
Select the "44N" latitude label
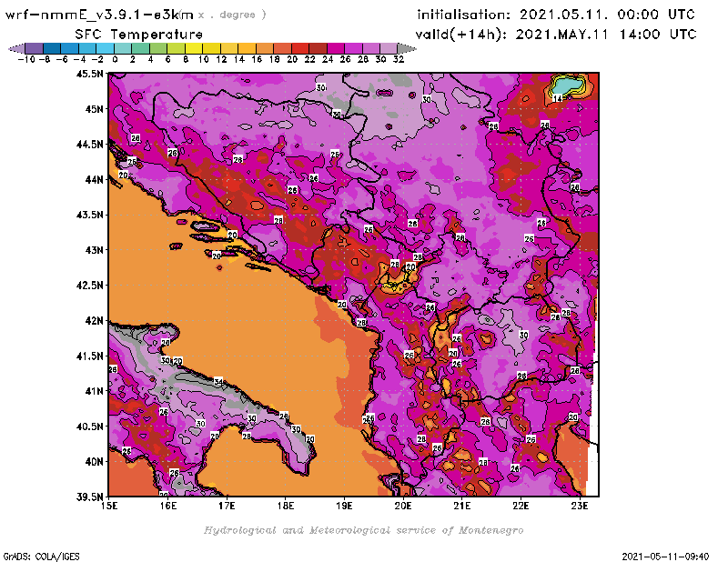point(94,179)
